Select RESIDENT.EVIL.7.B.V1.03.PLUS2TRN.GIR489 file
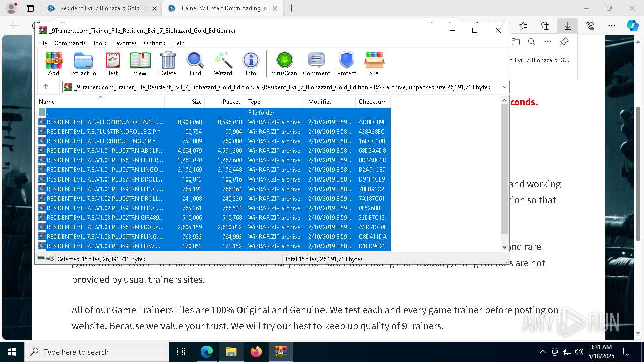The width and height of the screenshot is (644, 362). pos(214,218)
